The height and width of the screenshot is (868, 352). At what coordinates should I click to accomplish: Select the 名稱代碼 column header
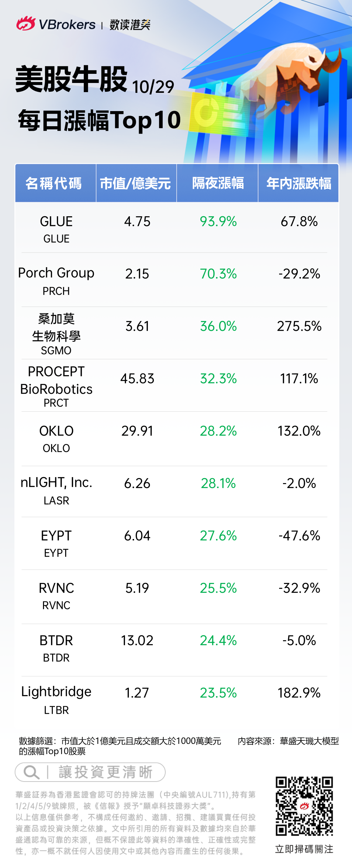pos(54,184)
